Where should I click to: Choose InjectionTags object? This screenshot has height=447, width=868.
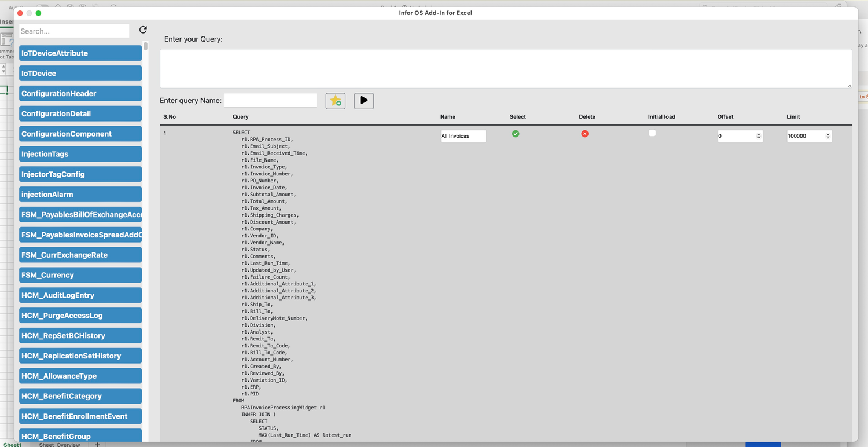point(80,154)
